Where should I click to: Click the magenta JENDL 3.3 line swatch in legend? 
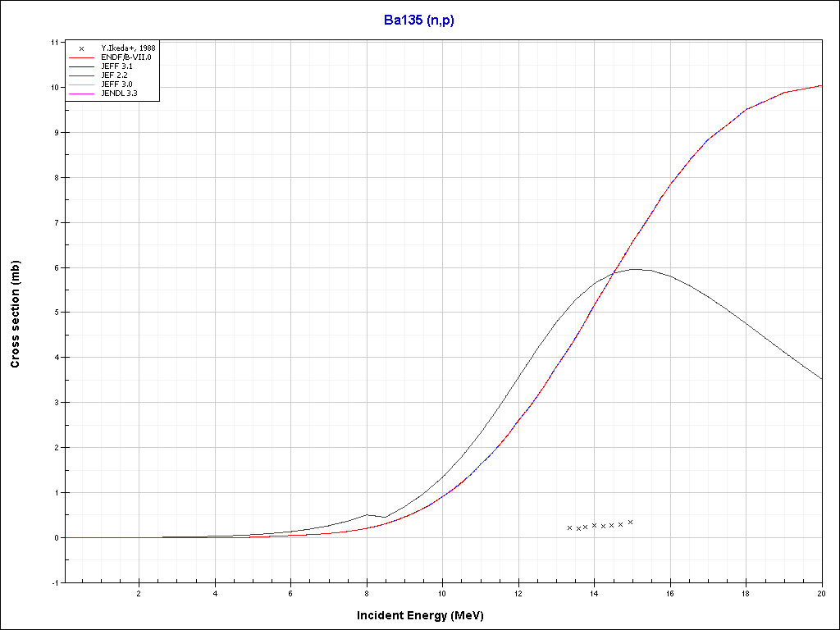tap(82, 94)
